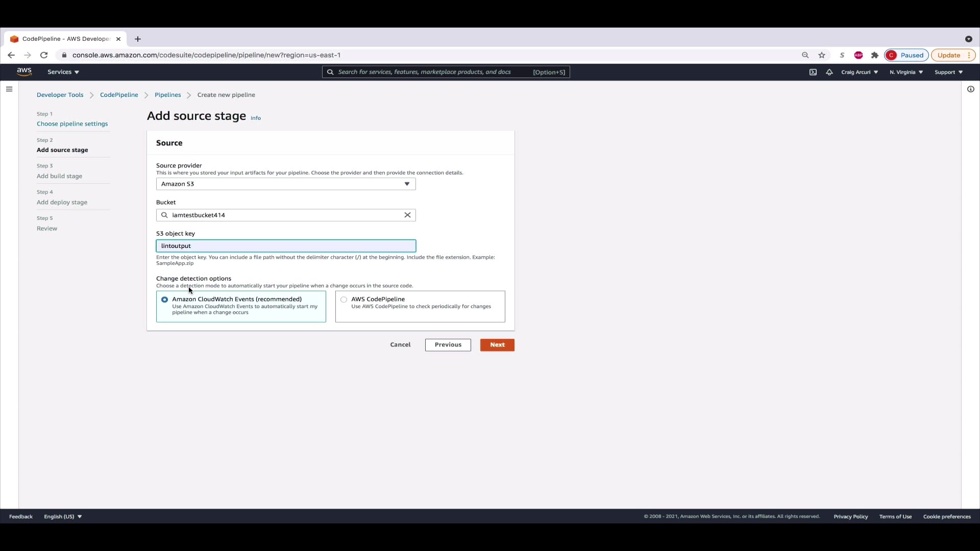Click the orange Next button
The image size is (980, 551).
coord(497,345)
